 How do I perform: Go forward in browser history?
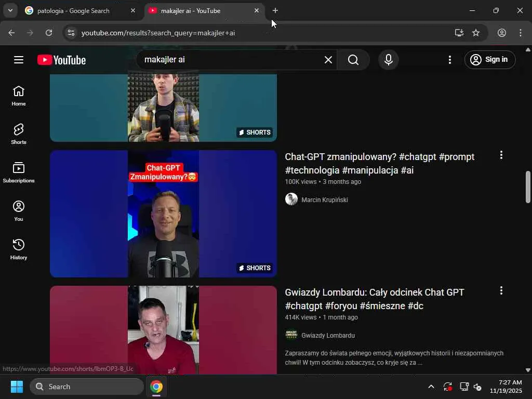pyautogui.click(x=30, y=33)
